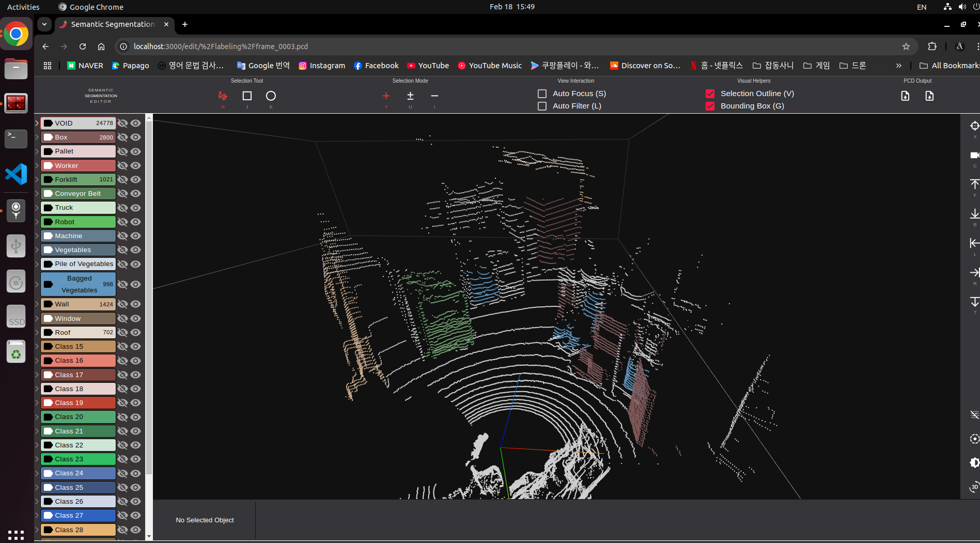Pick the Class 19 red color label

pos(78,403)
